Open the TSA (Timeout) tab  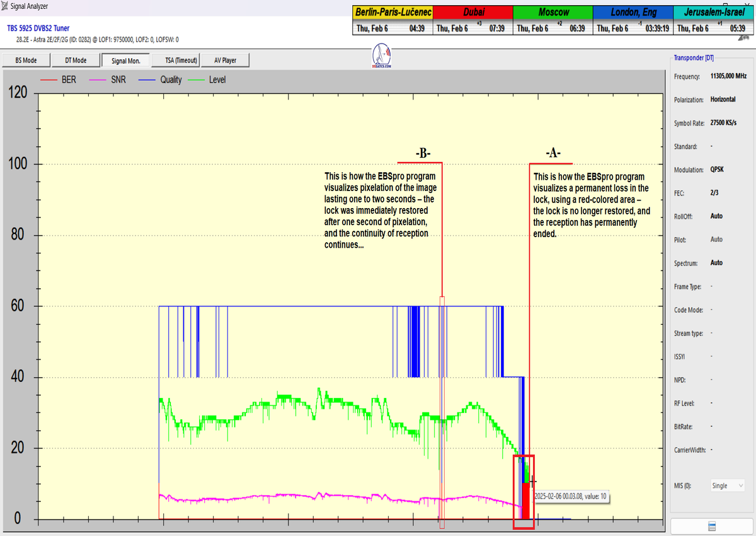click(x=177, y=61)
